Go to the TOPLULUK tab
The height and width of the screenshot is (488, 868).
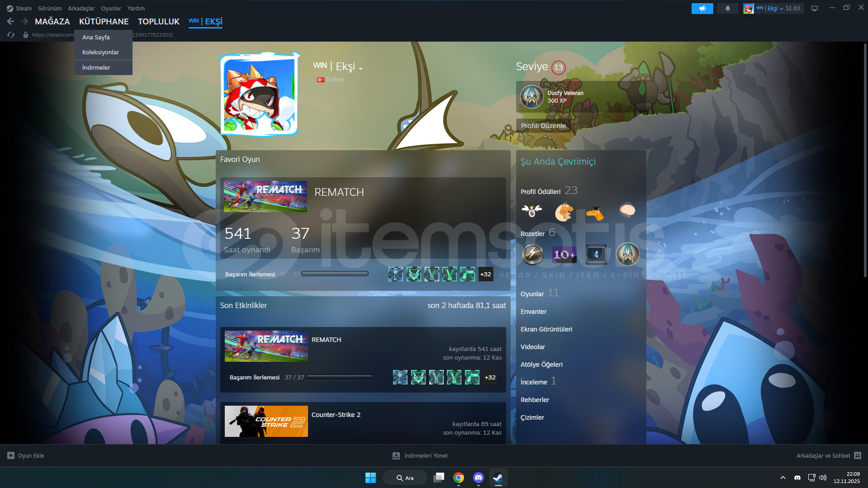click(x=159, y=21)
